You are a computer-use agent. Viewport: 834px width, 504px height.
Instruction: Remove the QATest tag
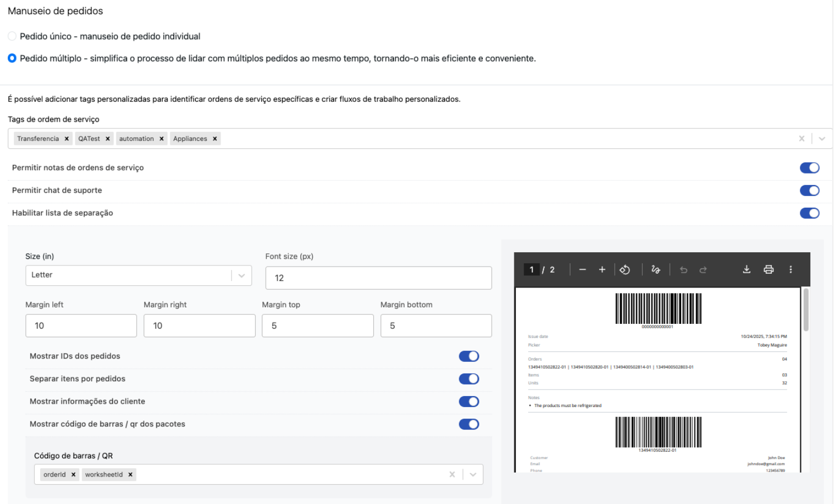(x=108, y=139)
